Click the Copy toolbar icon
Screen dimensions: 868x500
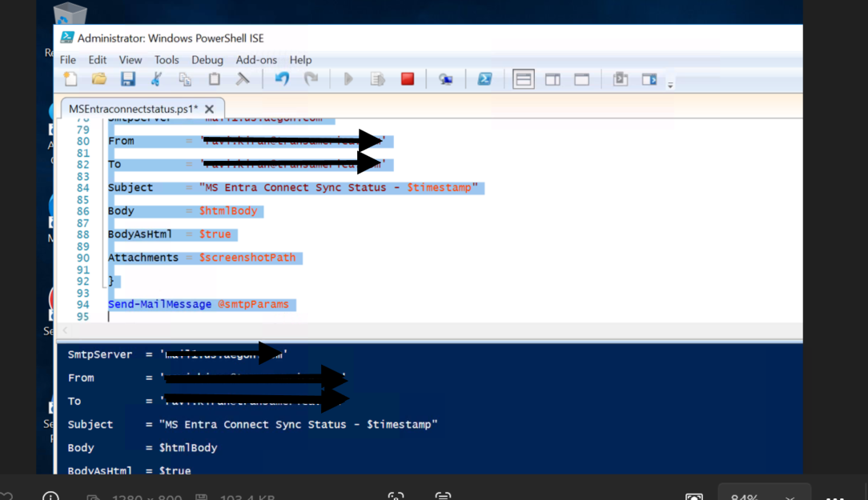point(185,79)
